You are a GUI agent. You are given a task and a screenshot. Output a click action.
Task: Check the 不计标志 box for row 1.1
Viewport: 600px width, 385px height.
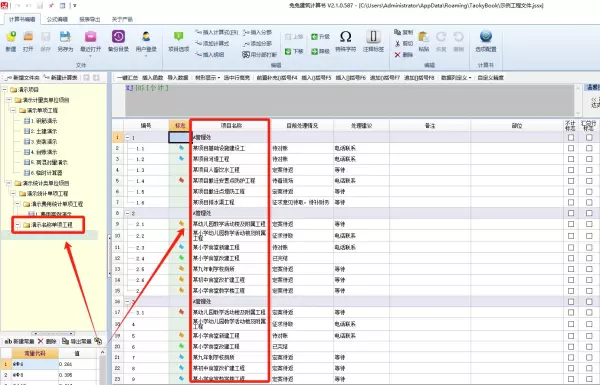(571, 148)
